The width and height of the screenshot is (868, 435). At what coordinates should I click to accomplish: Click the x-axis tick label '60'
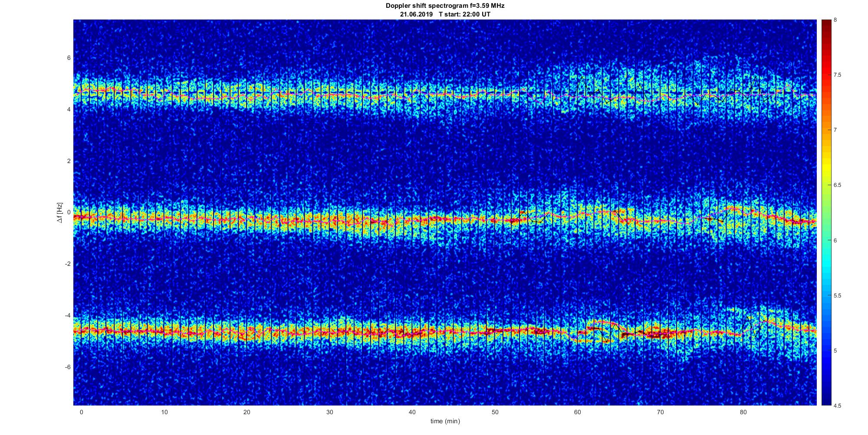click(578, 412)
